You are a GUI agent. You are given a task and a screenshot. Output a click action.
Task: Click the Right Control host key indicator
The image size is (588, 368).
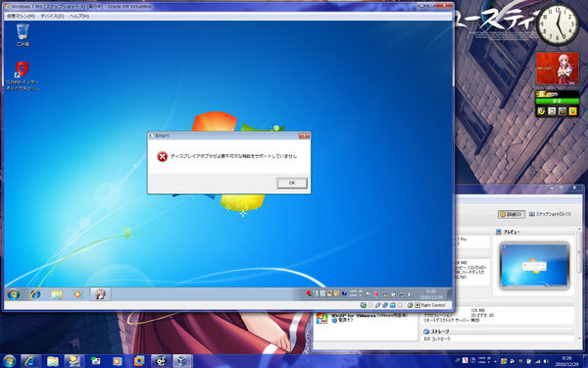pyautogui.click(x=430, y=305)
